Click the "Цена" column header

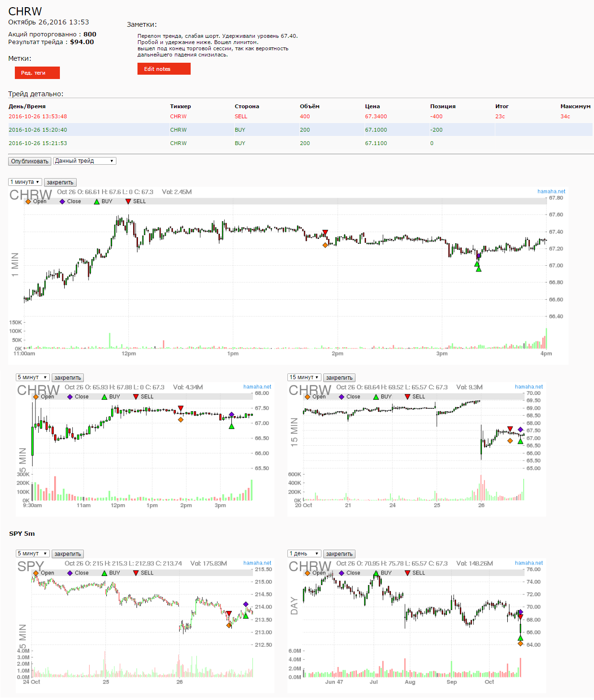(x=373, y=106)
